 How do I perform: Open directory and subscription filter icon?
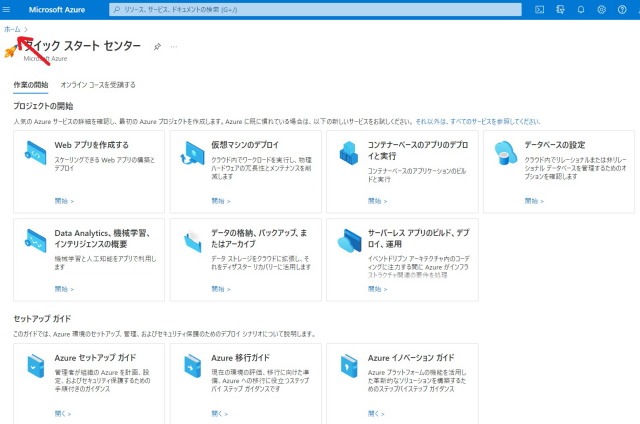(x=560, y=9)
